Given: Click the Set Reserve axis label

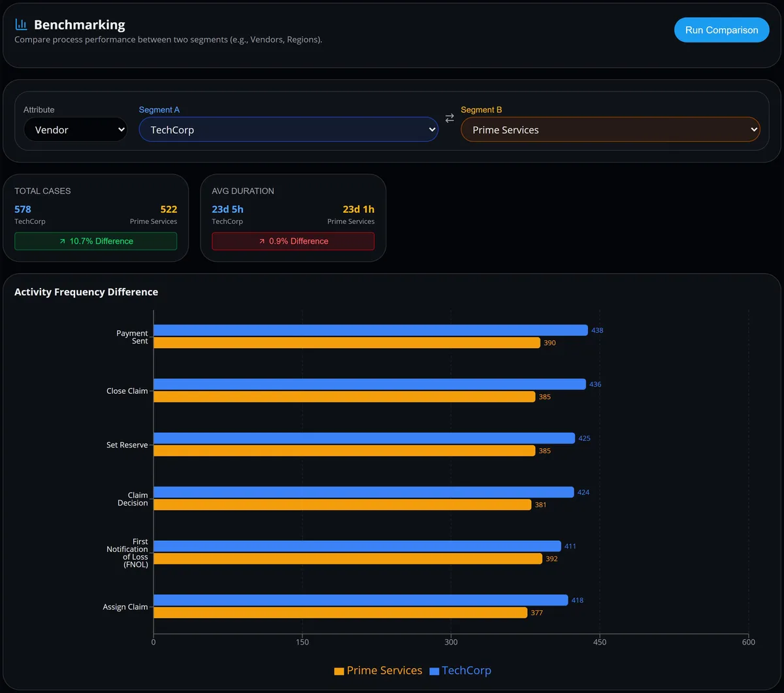Looking at the screenshot, I should click(x=127, y=445).
